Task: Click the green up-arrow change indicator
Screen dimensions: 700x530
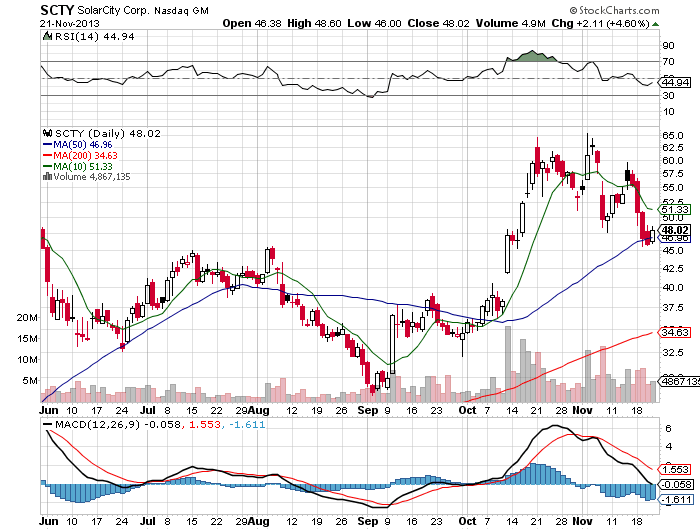Action: (655, 24)
